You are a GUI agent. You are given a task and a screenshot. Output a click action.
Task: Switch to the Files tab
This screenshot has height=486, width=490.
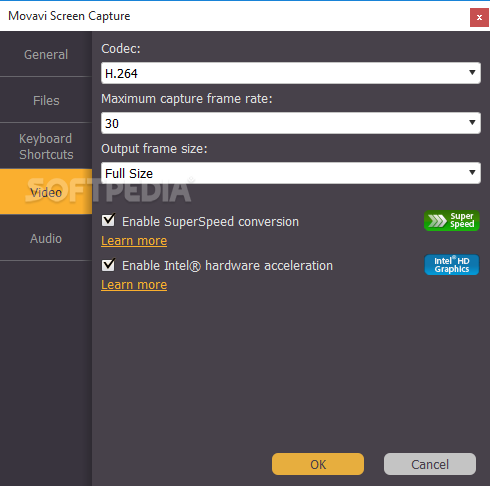point(46,100)
